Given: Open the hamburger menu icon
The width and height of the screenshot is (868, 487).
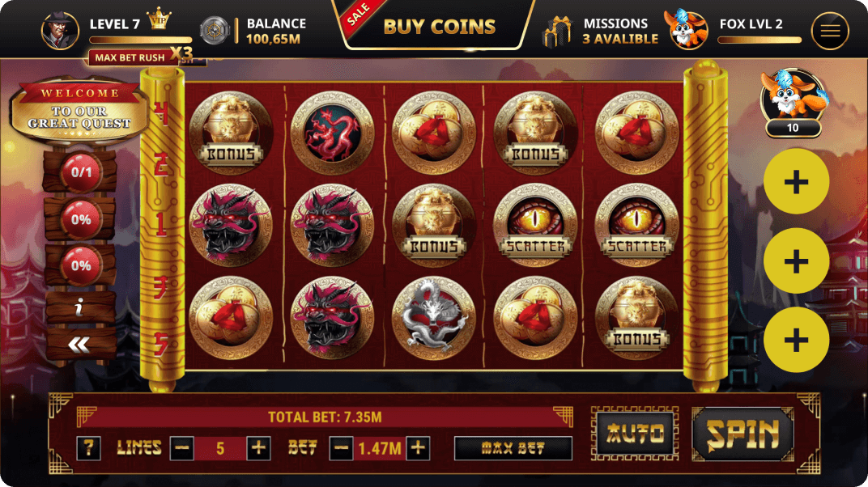Looking at the screenshot, I should (830, 31).
